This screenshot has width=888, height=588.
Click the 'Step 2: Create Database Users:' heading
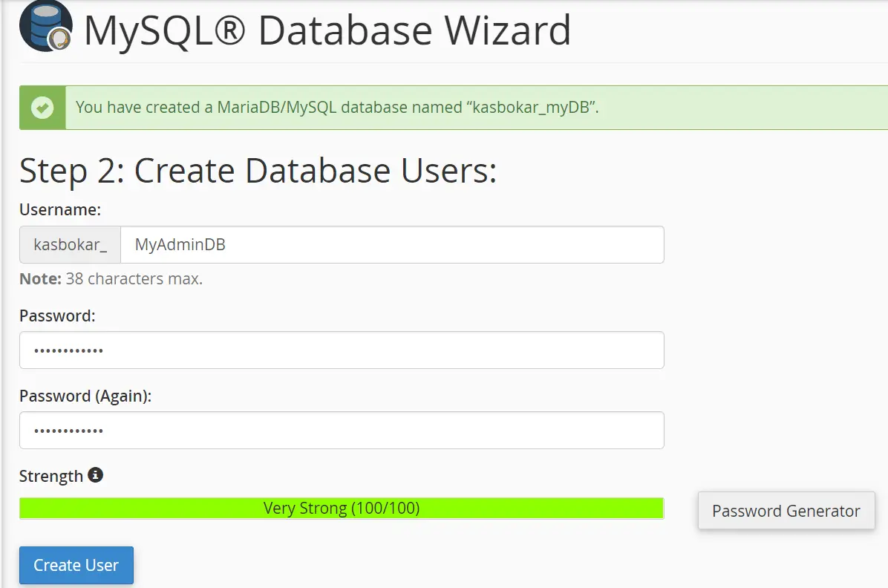click(x=258, y=171)
